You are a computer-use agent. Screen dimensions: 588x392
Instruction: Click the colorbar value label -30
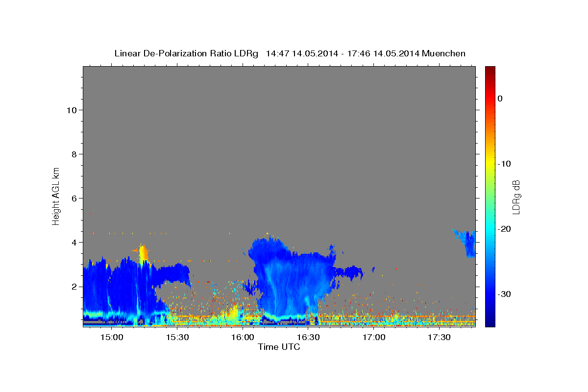click(x=503, y=294)
